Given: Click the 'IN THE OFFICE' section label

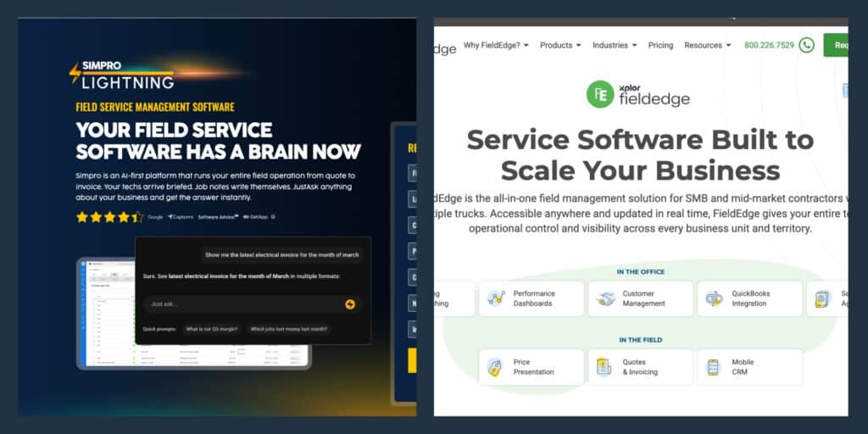Looking at the screenshot, I should point(641,272).
